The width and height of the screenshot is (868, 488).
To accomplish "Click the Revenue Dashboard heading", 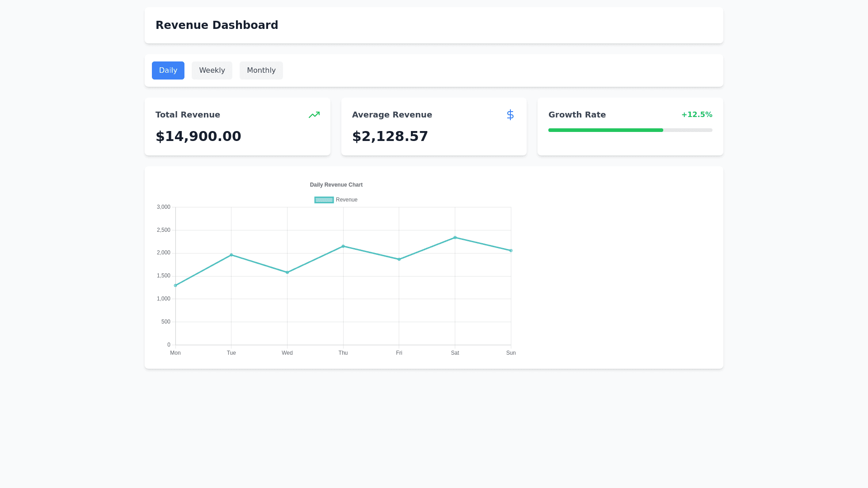I will (x=217, y=25).
